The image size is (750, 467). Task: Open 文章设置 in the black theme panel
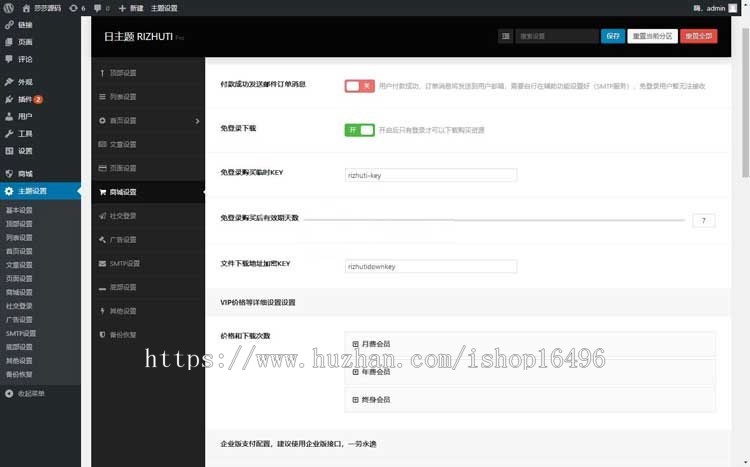click(148, 144)
